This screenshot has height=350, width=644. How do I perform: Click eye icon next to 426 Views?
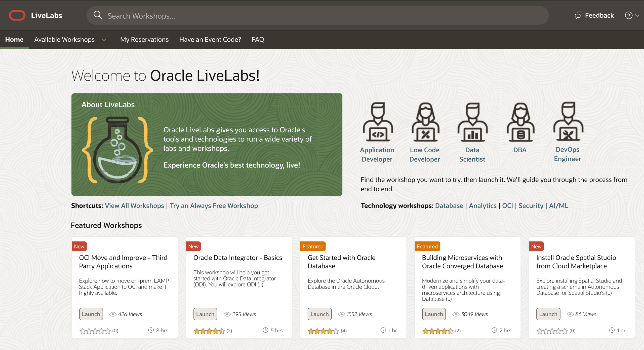pyautogui.click(x=113, y=314)
